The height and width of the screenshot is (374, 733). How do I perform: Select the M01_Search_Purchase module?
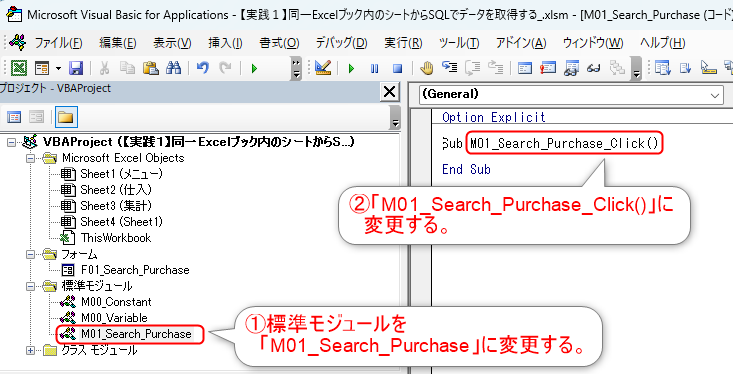pos(137,334)
